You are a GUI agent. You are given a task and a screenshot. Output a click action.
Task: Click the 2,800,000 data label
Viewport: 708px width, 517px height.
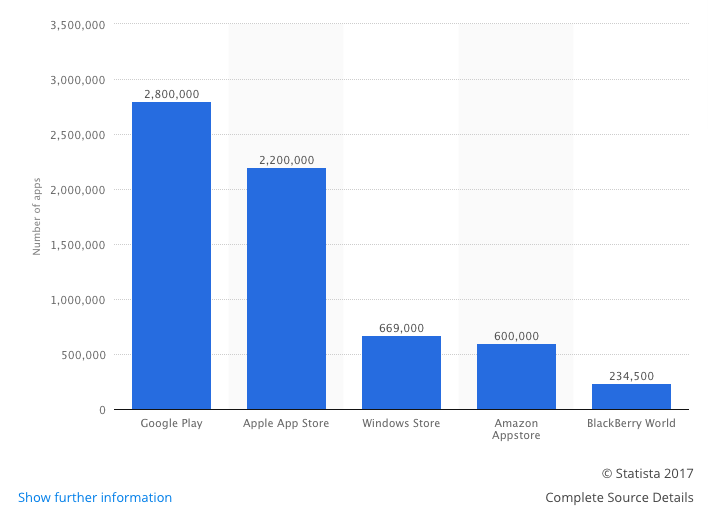171,94
